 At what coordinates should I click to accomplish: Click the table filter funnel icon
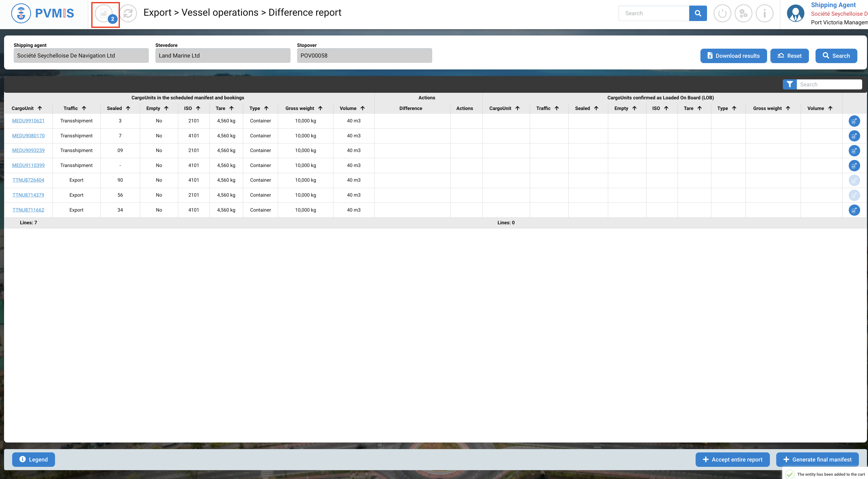789,85
